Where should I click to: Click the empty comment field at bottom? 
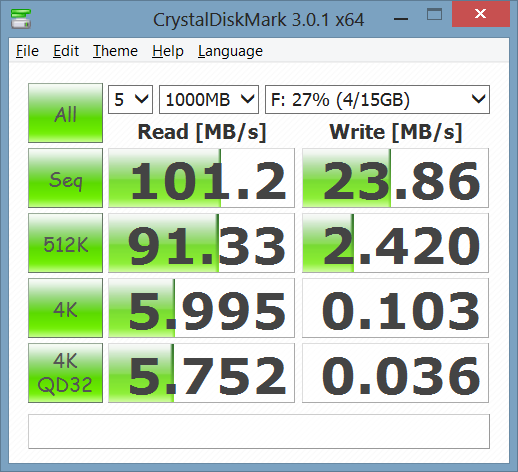(259, 431)
